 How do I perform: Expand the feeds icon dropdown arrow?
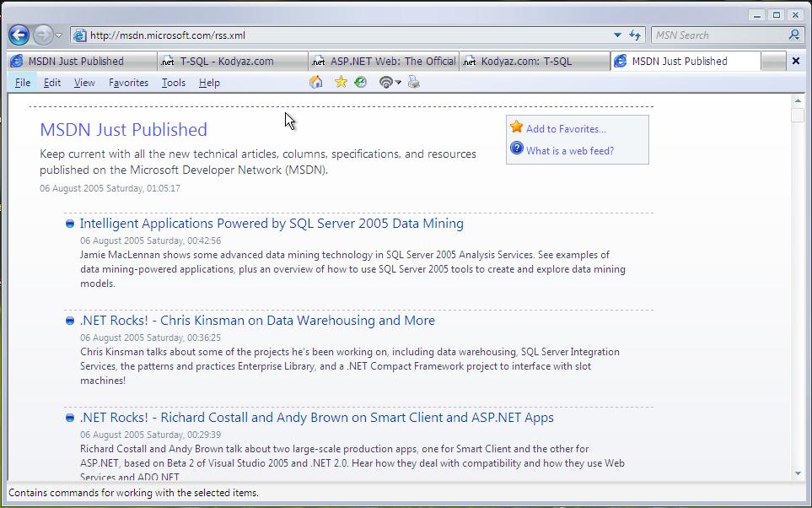[x=398, y=83]
